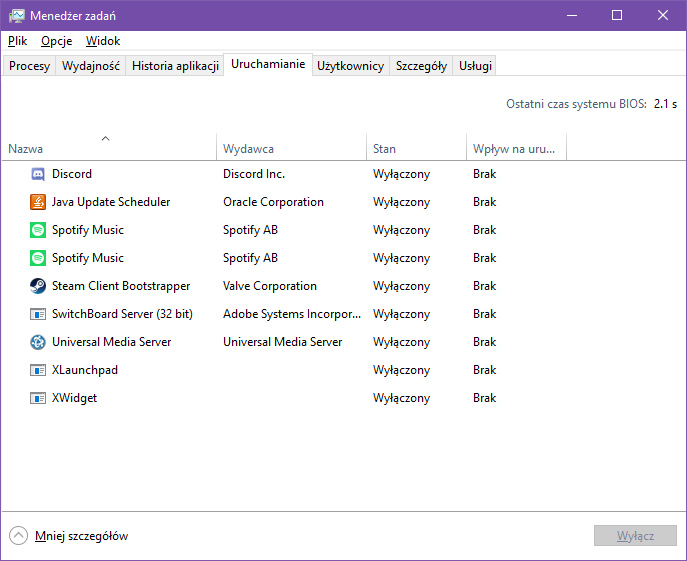
Task: Click the Oracle Corporation publisher cell
Action: [273, 202]
